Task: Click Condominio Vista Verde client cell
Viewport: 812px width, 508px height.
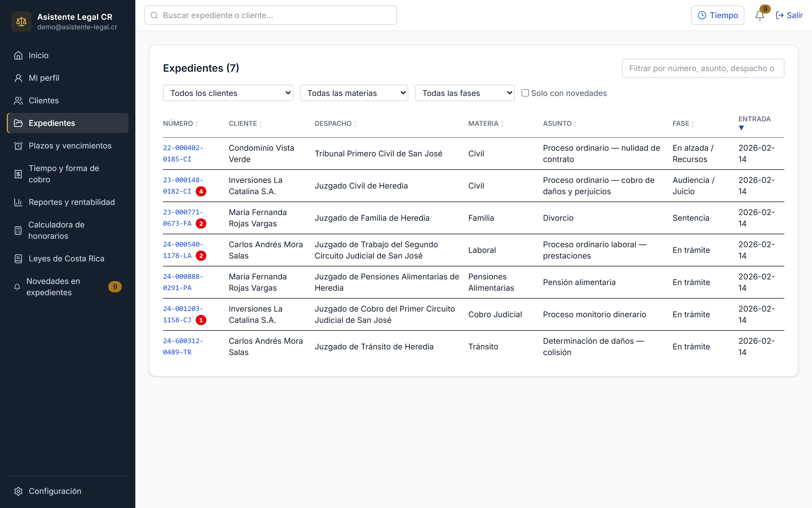Action: point(261,154)
